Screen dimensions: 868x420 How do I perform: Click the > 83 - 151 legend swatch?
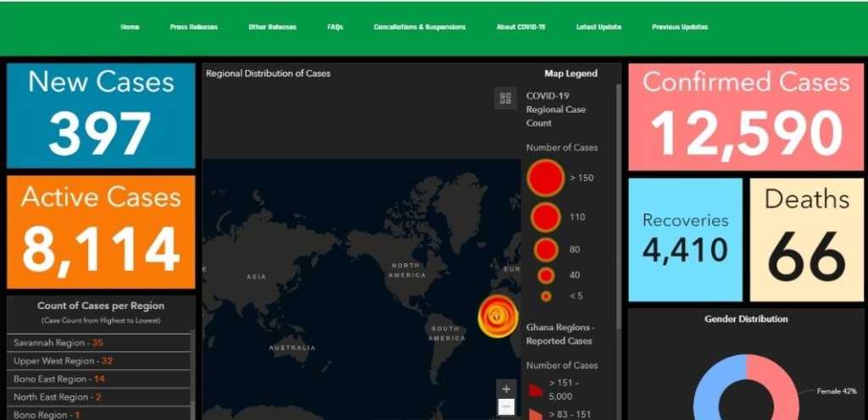click(x=536, y=414)
